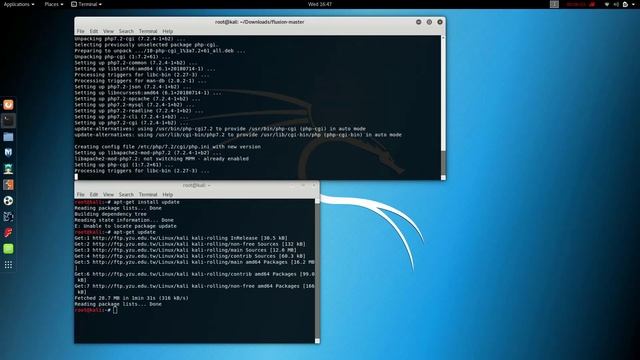Click 'Get:3' kali-rolling/main Sources line
640x360 pixels.
[x=186, y=250]
